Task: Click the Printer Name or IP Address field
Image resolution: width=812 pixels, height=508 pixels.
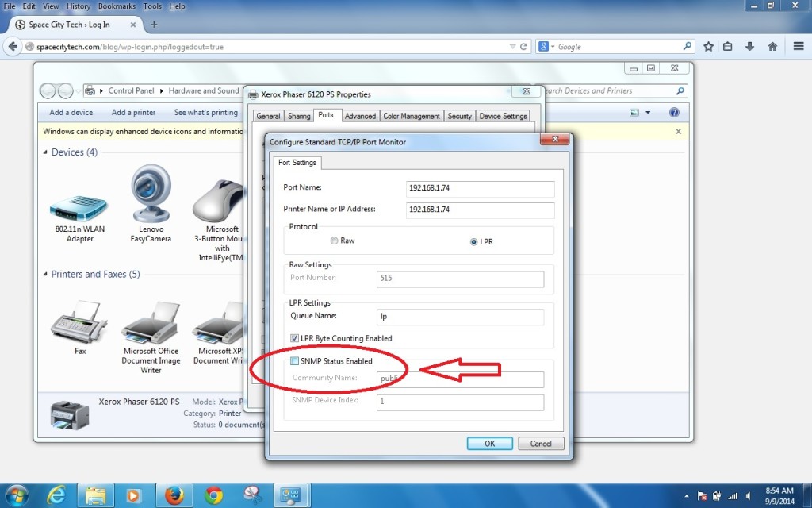Action: point(480,210)
